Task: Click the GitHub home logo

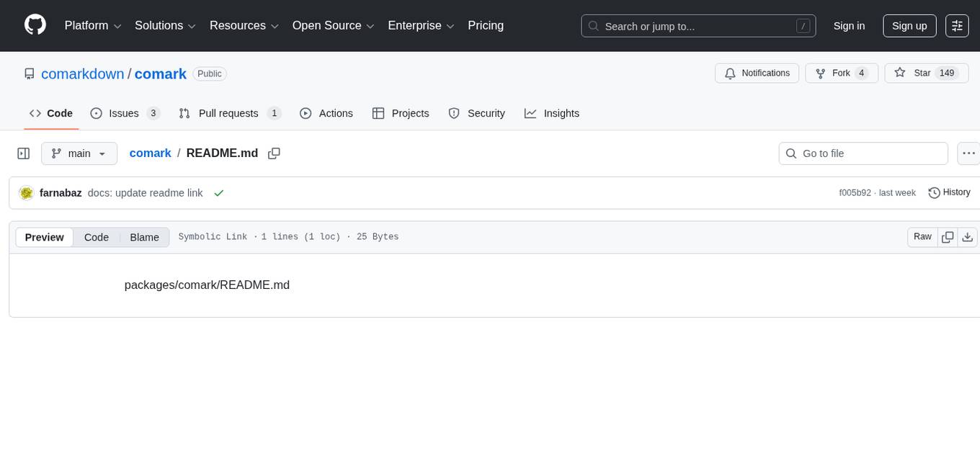Action: (35, 24)
